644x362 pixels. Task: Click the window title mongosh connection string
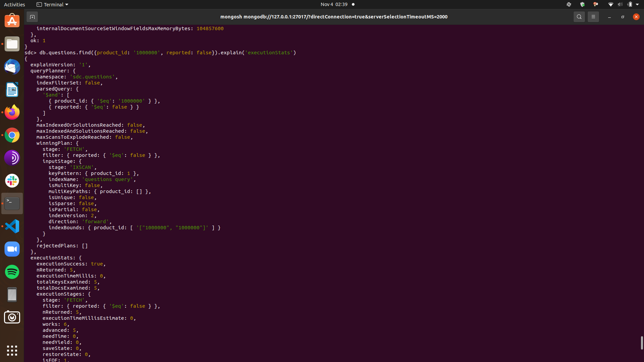tap(334, 17)
